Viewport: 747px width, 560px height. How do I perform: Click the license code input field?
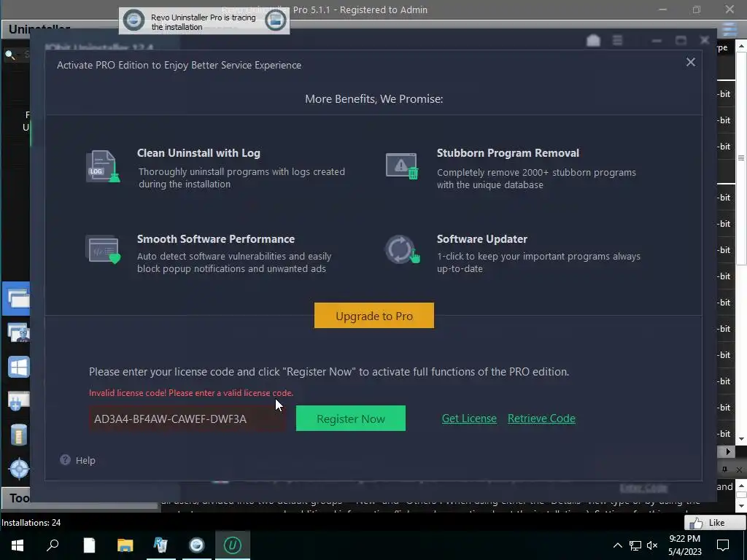(187, 419)
